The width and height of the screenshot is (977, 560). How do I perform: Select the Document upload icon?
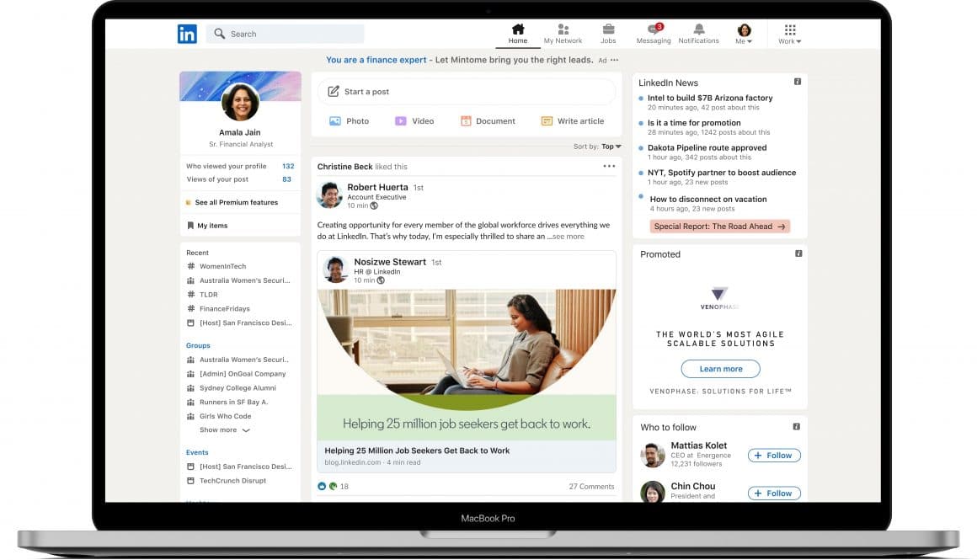tap(466, 120)
